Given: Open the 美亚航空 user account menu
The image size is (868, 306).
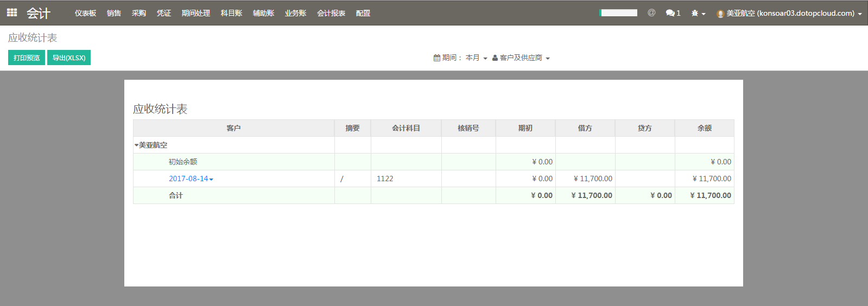Looking at the screenshot, I should [789, 13].
